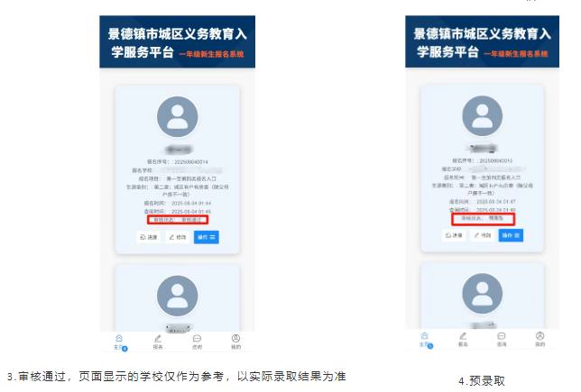Image resolution: width=581 pixels, height=392 pixels.
Task: Open 报名 pencil tab in the 审核通过 screen
Action: [158, 342]
